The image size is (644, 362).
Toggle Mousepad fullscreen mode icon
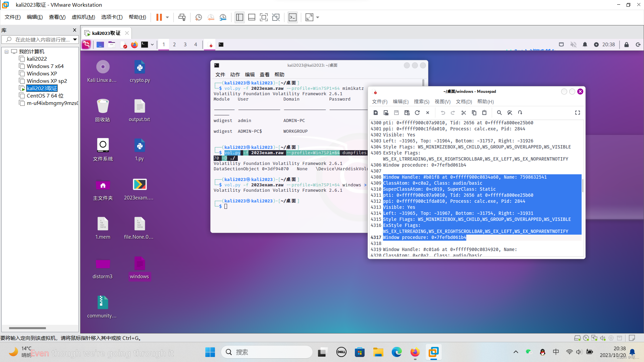(x=577, y=113)
